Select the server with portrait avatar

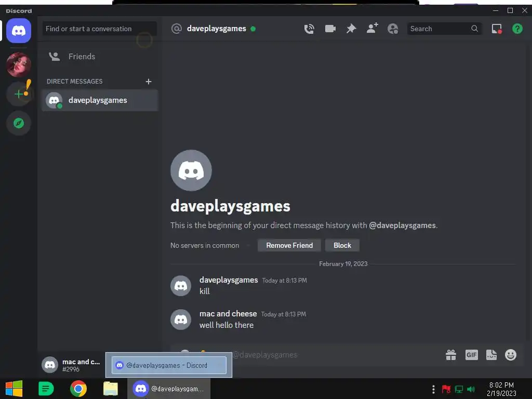tap(19, 64)
